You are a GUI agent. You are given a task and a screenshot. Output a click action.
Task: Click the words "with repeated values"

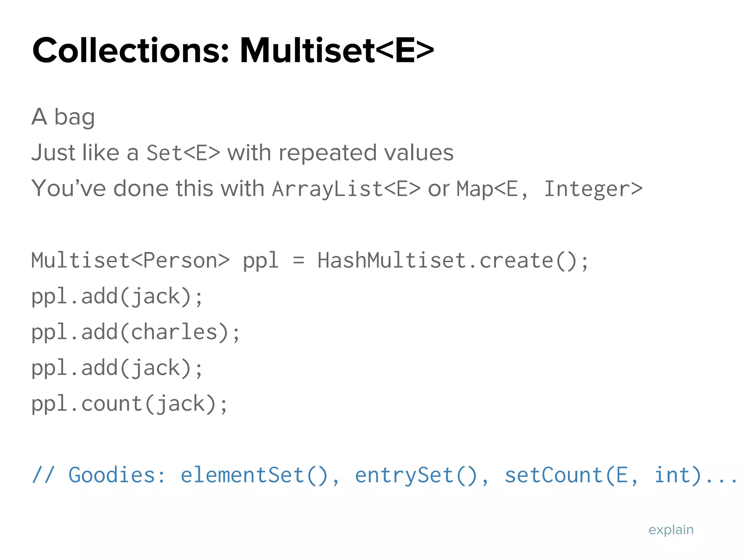[x=340, y=153]
